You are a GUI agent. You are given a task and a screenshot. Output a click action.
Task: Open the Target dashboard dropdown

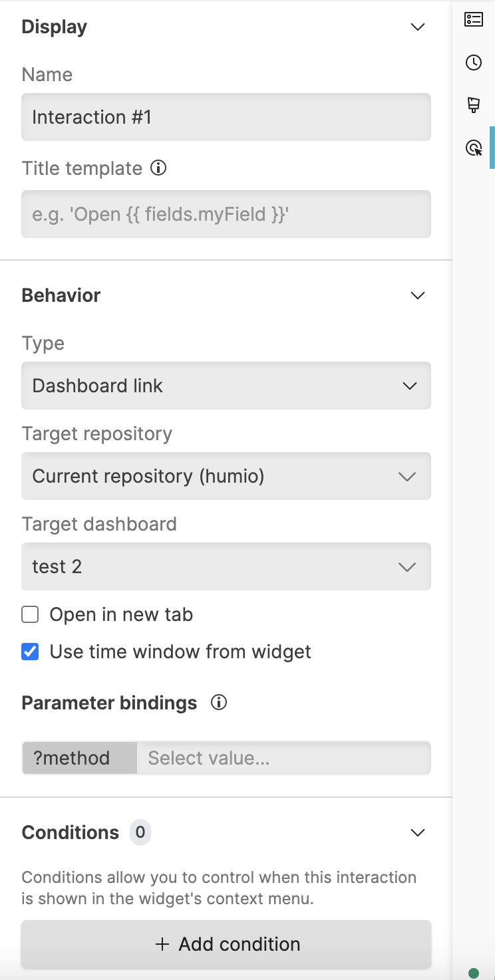point(226,566)
